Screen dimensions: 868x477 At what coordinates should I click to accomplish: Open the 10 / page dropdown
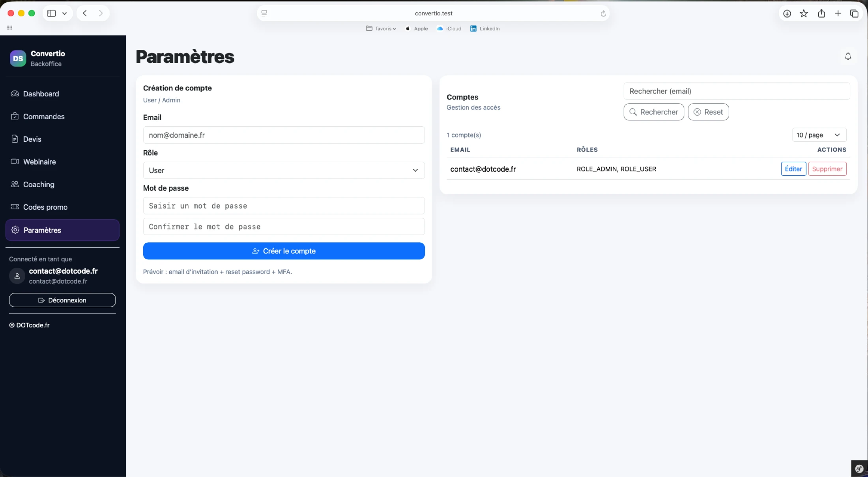click(819, 135)
